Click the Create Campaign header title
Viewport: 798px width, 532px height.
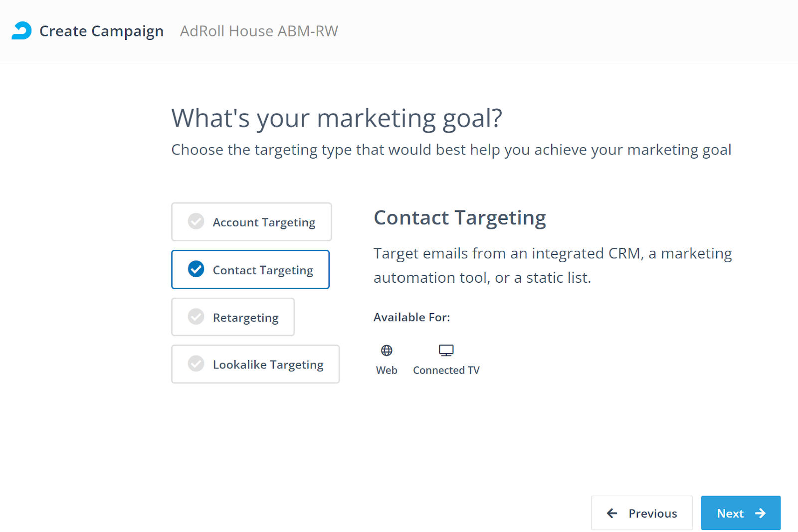pos(101,31)
